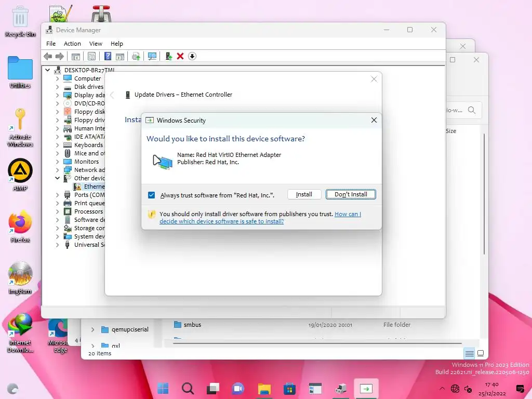Image resolution: width=532 pixels, height=399 pixels.
Task: Show hidden tray icons chevron
Action: (442, 389)
